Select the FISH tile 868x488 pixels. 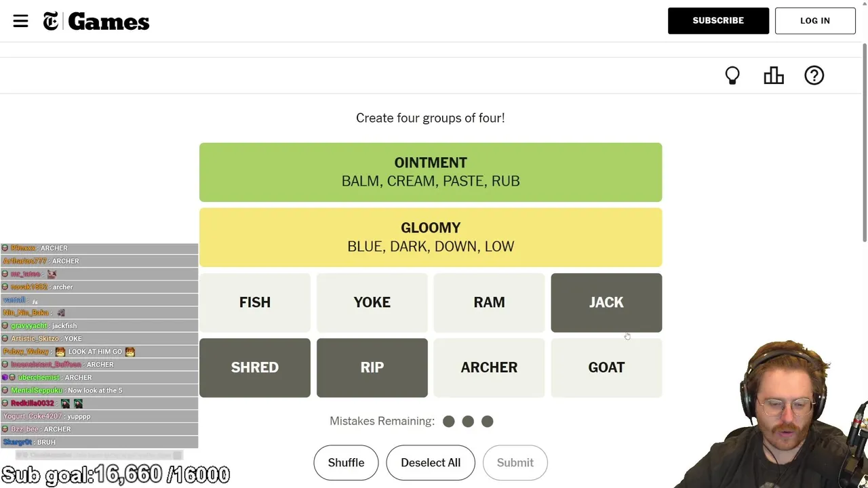pos(255,302)
